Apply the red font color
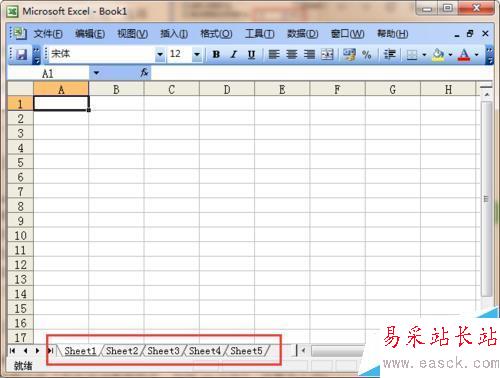This screenshot has width=500, height=378. coord(464,54)
